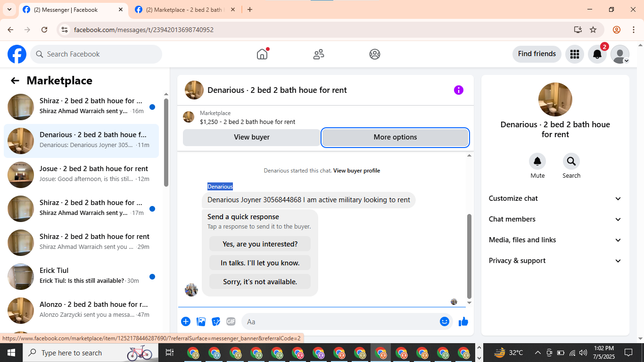Expand Media, files and links section
This screenshot has width=644, height=362.
click(555, 240)
